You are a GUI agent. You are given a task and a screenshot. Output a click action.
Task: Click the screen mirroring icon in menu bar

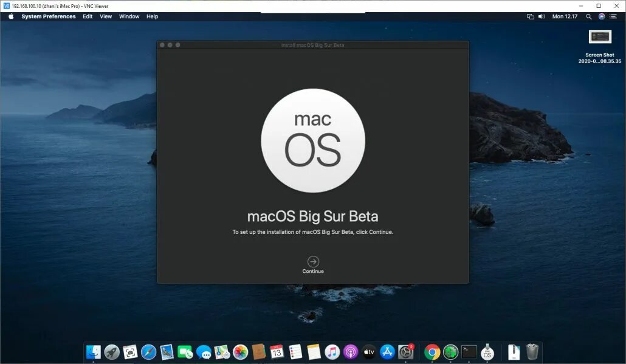[530, 16]
